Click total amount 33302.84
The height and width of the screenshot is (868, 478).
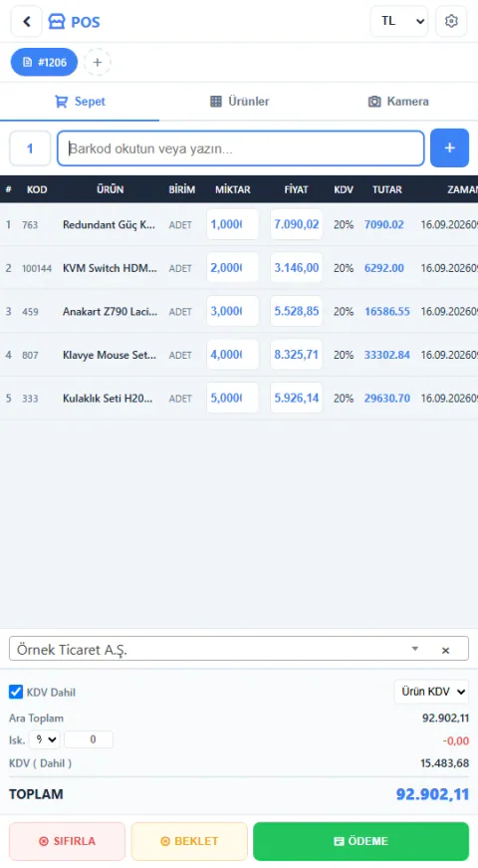(x=386, y=355)
